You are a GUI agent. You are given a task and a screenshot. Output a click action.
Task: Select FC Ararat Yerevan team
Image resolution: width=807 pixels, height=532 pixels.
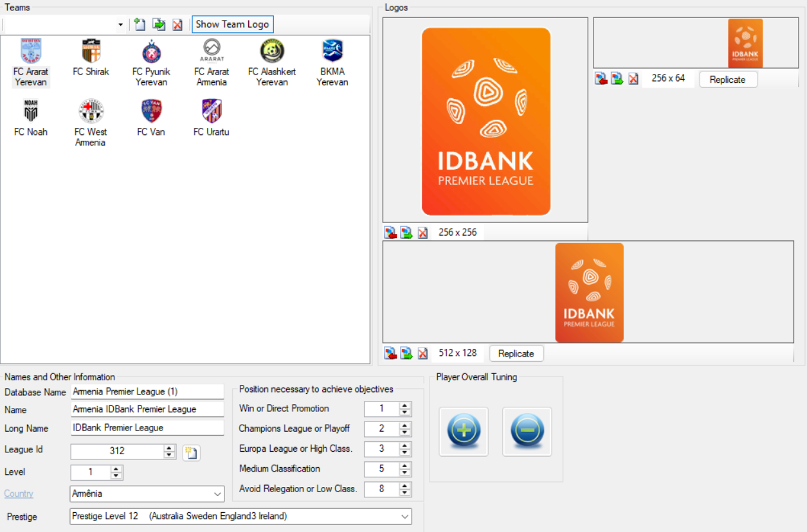pos(31,62)
